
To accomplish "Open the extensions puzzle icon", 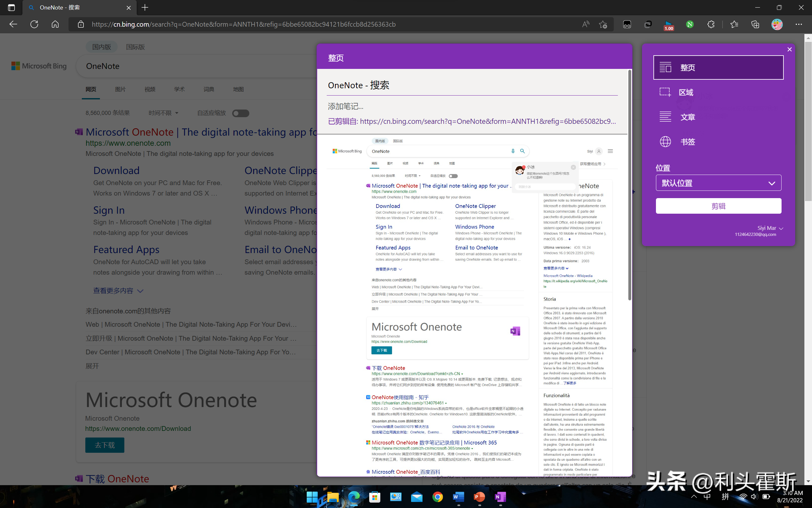I will click(x=711, y=24).
